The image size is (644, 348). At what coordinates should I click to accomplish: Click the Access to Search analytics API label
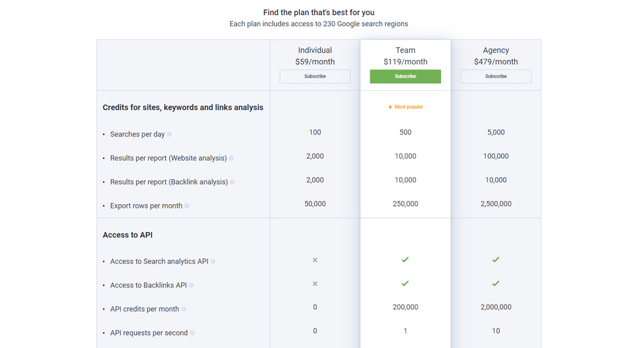point(159,262)
